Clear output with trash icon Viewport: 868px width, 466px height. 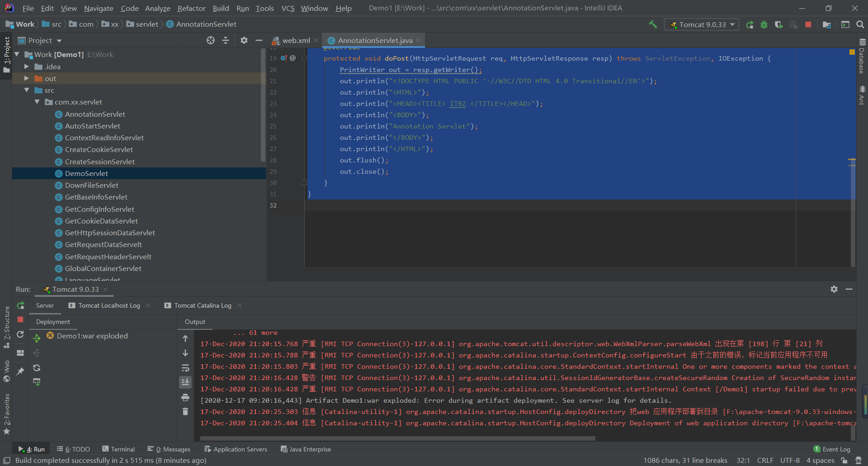(x=185, y=411)
